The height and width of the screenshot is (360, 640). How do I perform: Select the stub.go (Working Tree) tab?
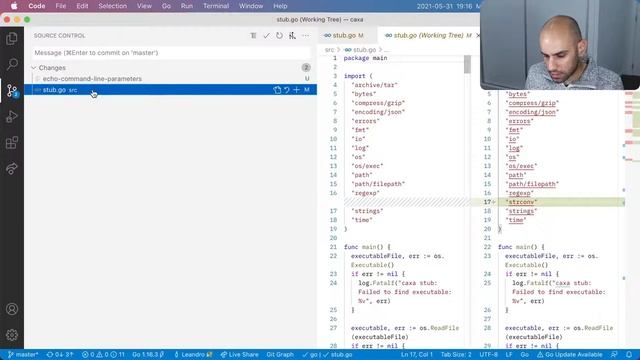click(x=428, y=36)
